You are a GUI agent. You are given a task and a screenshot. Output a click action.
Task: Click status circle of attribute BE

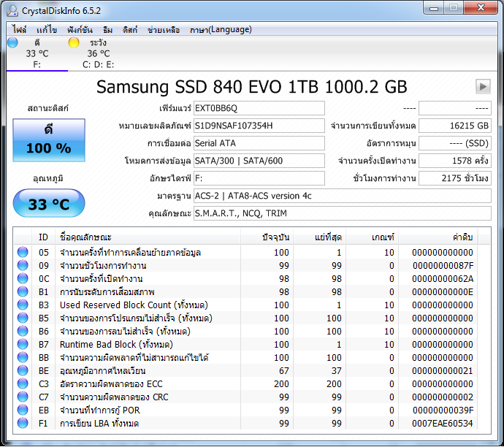click(23, 370)
